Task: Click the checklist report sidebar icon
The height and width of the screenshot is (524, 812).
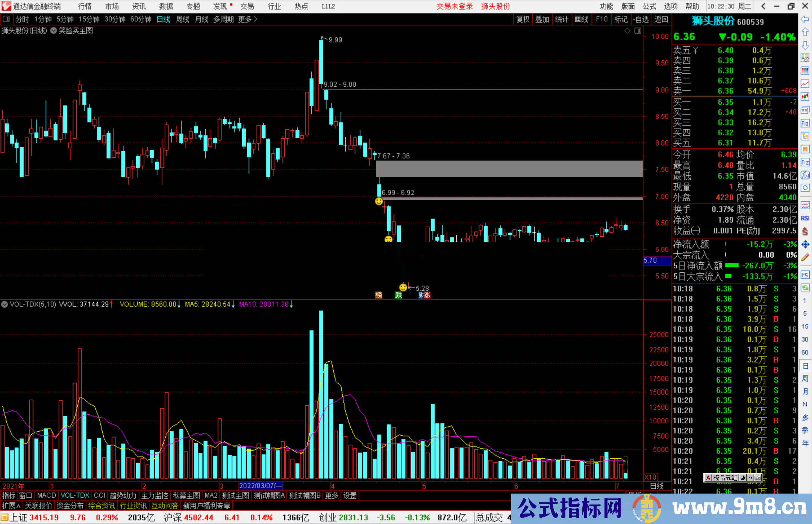Action: point(805,58)
